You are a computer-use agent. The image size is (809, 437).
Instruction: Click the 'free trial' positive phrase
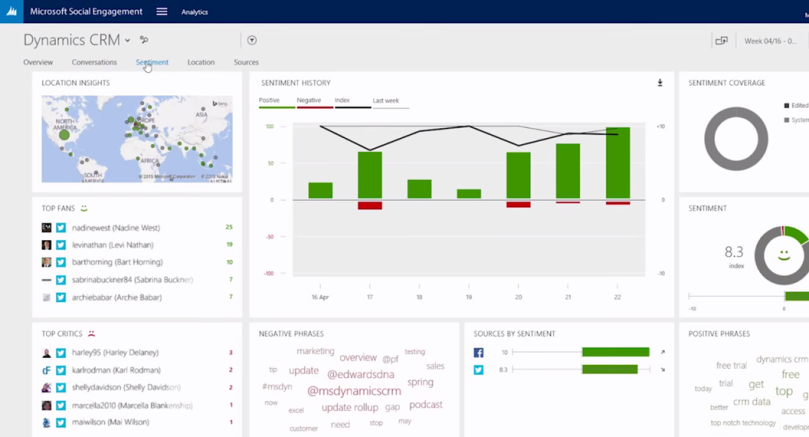tap(731, 365)
